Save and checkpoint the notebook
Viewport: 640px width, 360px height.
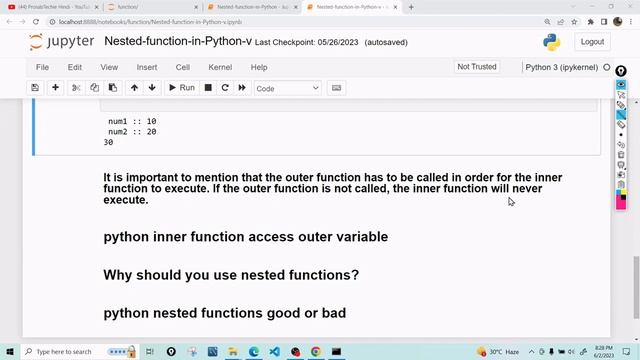click(35, 88)
